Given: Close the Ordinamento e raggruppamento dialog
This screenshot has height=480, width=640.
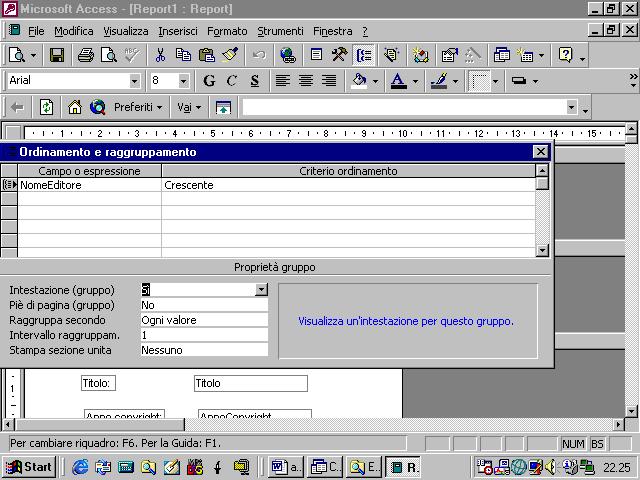Looking at the screenshot, I should (x=540, y=152).
